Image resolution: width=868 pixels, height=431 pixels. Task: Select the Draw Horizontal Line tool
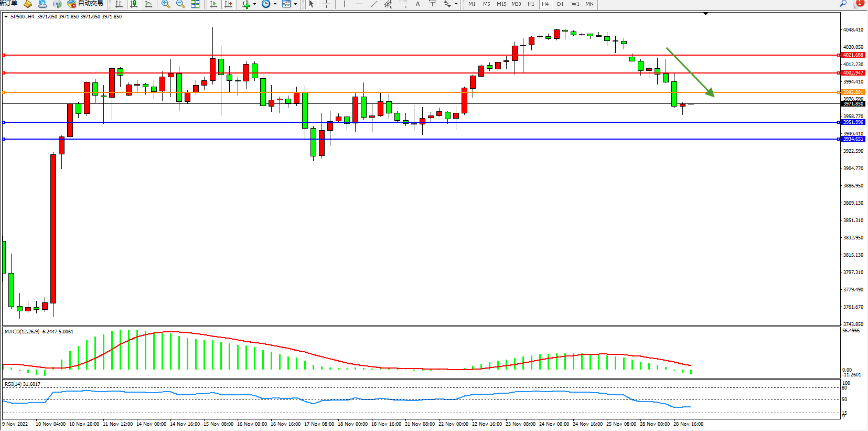pyautogui.click(x=359, y=4)
